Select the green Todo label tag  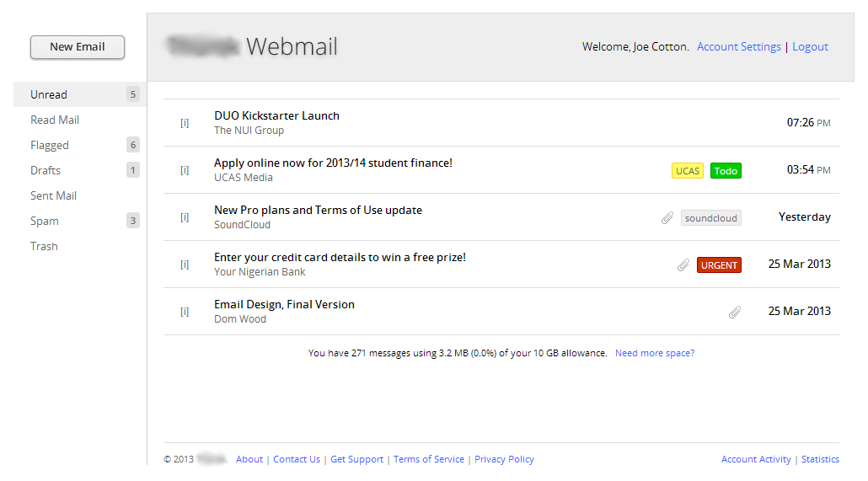click(726, 170)
